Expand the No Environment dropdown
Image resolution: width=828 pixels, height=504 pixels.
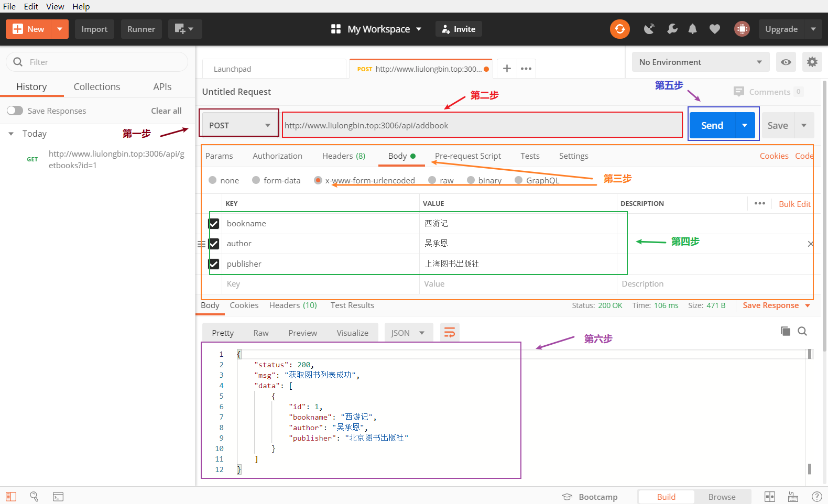point(700,62)
